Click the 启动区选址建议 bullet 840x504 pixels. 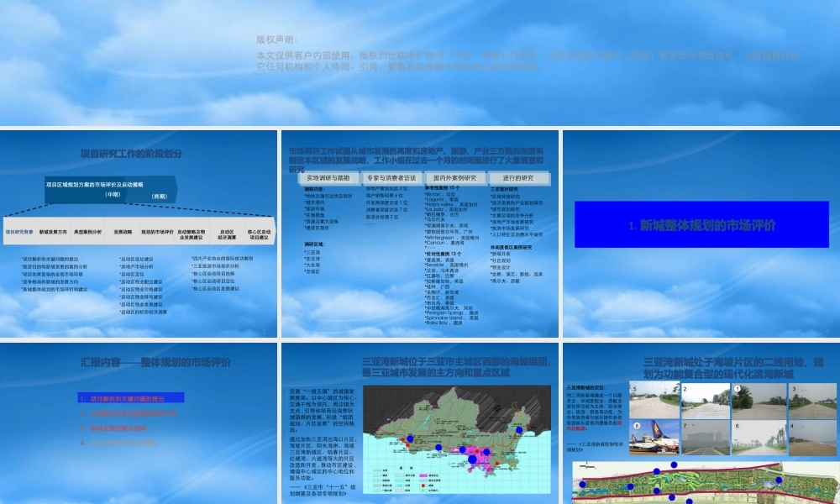[136, 260]
